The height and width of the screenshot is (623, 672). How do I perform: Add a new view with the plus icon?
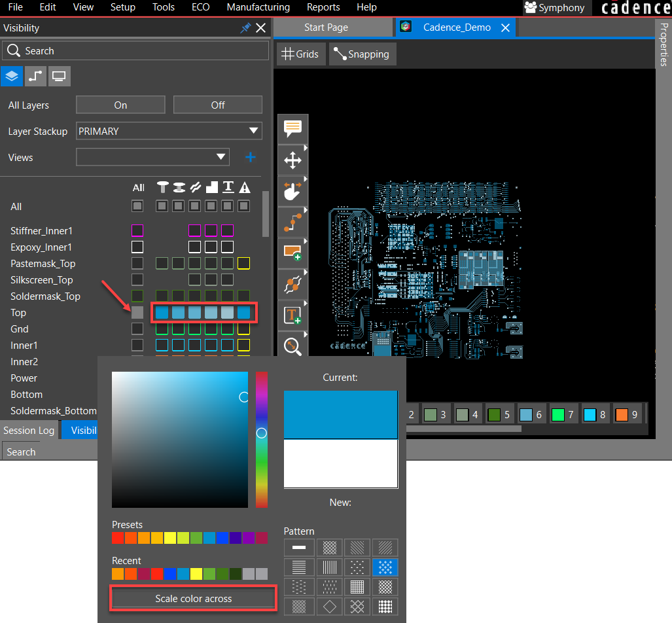pos(251,157)
